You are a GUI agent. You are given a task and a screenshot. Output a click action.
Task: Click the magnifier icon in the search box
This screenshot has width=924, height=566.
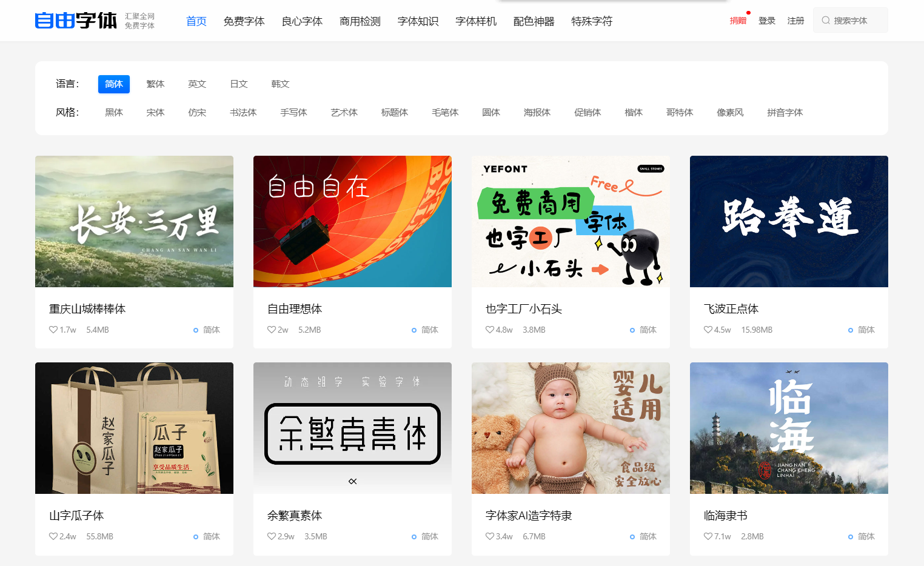point(825,20)
